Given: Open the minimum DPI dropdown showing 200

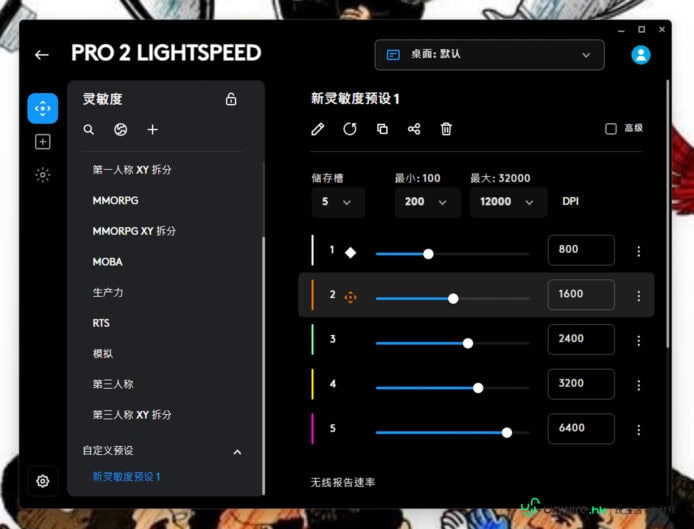Looking at the screenshot, I should [427, 202].
